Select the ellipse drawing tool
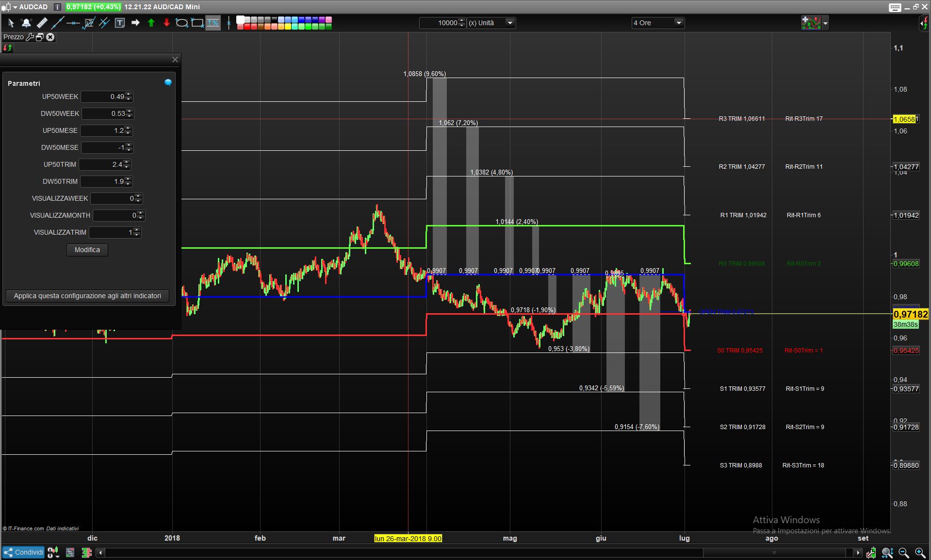The image size is (931, 560). pos(181,23)
